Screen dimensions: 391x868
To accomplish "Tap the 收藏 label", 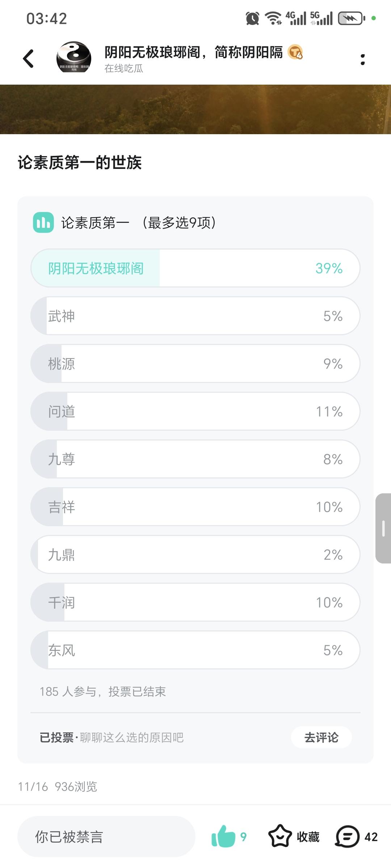I will [308, 837].
